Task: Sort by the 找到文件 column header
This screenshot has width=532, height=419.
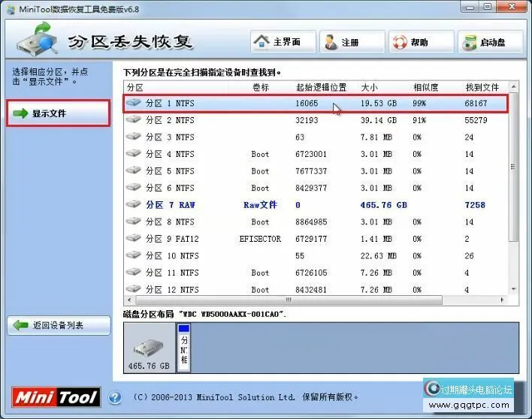Action: tap(482, 87)
